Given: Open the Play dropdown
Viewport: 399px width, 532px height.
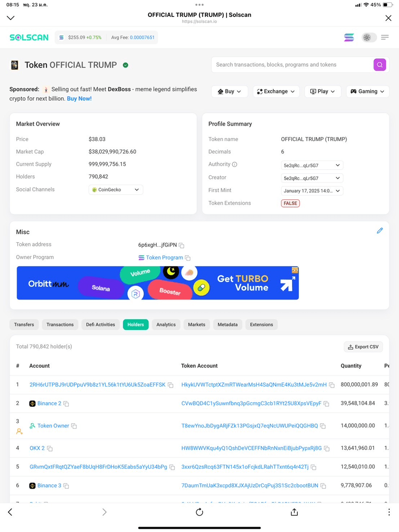Looking at the screenshot, I should 322,91.
